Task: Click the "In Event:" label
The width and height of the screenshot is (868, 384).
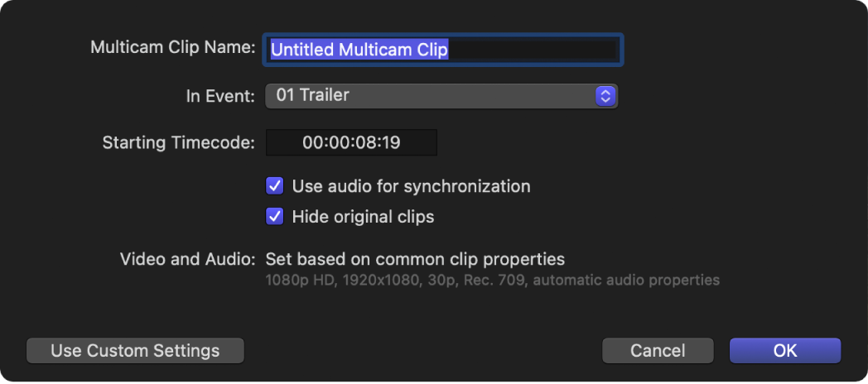Action: [x=220, y=96]
